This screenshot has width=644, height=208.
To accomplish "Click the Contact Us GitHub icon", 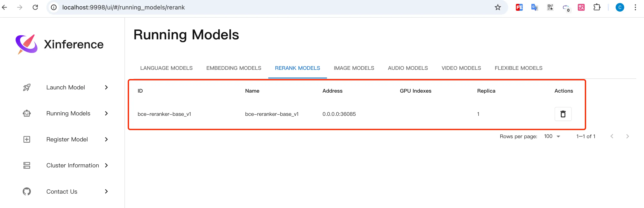I will pos(27,191).
